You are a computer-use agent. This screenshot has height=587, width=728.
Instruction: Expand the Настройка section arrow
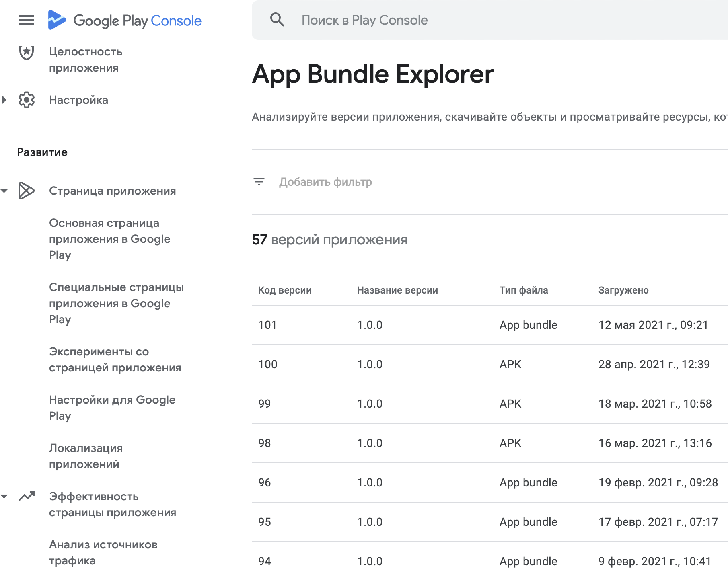coord(4,100)
